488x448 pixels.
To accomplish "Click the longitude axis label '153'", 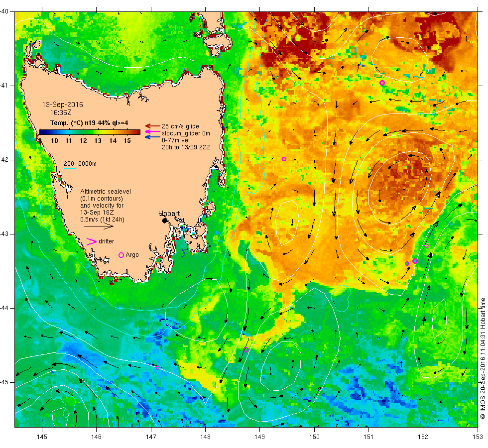I will [x=478, y=437].
